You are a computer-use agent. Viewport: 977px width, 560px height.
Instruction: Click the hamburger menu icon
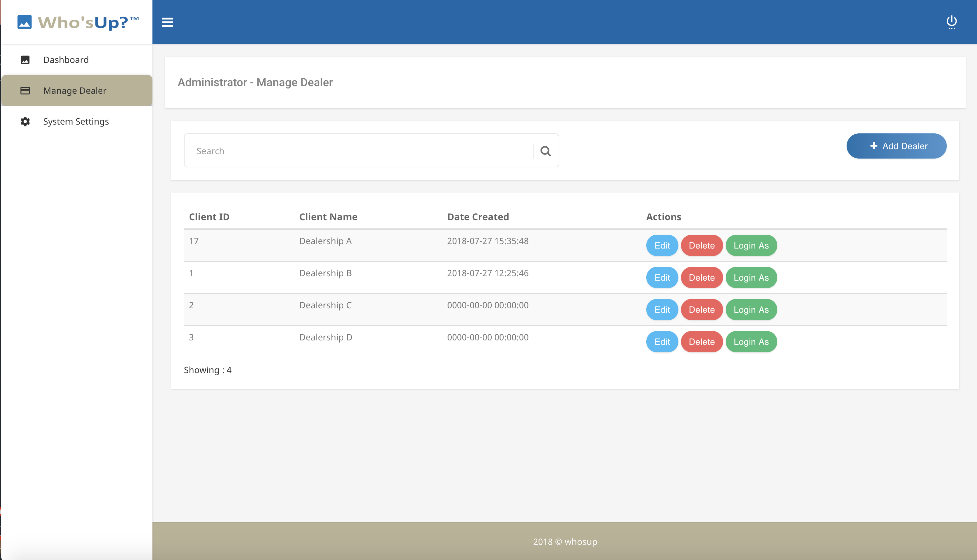(x=167, y=22)
